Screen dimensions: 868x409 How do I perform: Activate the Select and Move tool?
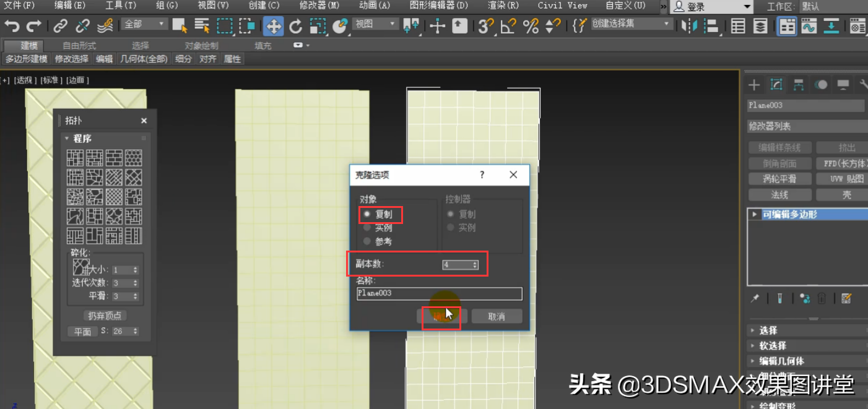point(273,26)
